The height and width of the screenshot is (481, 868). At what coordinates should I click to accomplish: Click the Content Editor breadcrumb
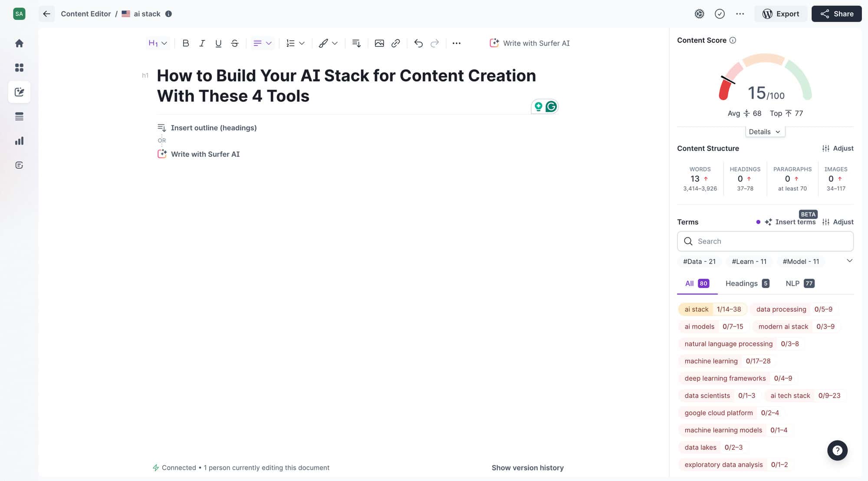(86, 14)
